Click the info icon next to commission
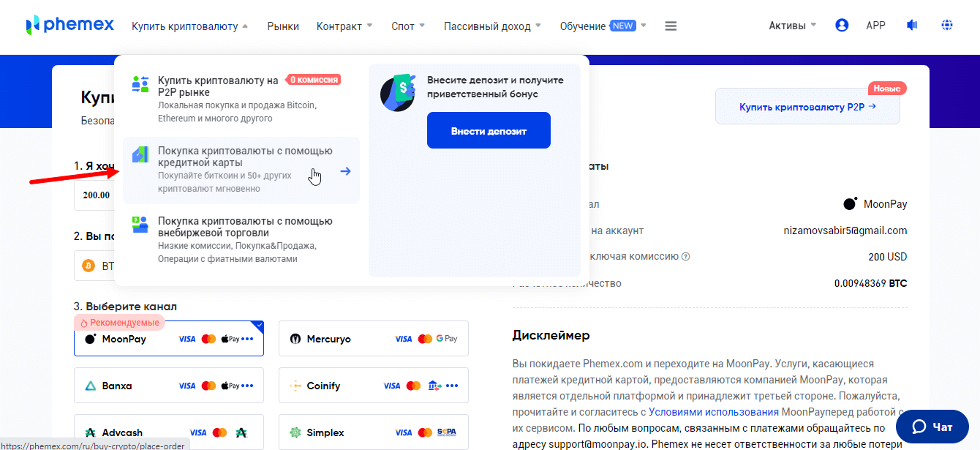 pos(685,257)
